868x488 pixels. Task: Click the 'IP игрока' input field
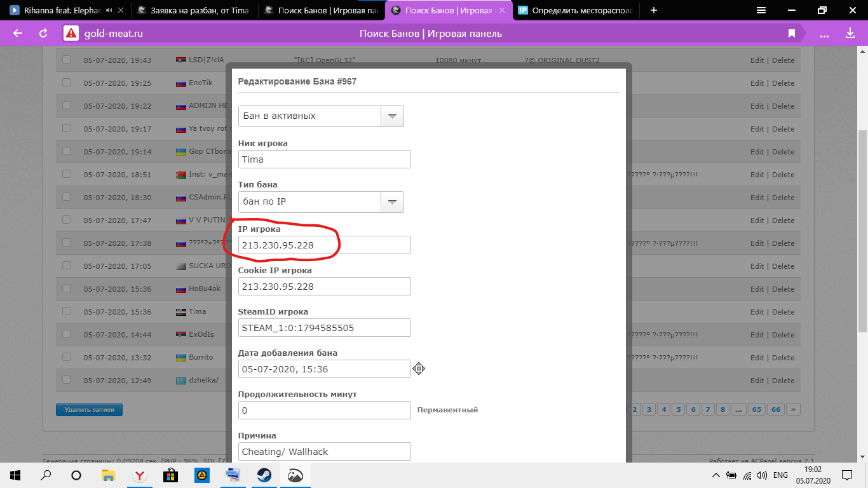tap(325, 245)
